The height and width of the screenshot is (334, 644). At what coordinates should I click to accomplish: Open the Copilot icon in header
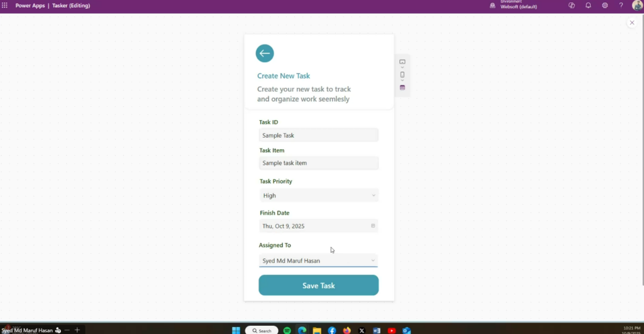click(571, 6)
